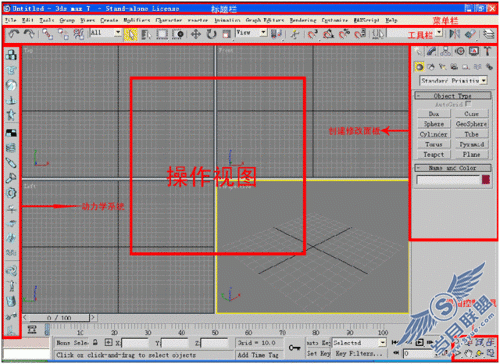The width and height of the screenshot is (500, 364).
Task: Click the Align tool icon
Action: click(x=471, y=34)
